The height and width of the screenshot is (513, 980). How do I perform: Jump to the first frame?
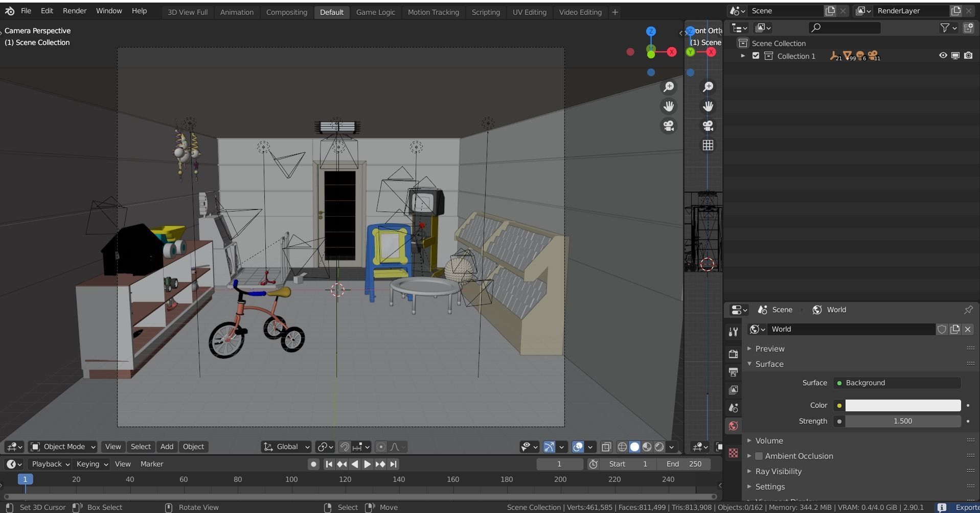point(329,464)
